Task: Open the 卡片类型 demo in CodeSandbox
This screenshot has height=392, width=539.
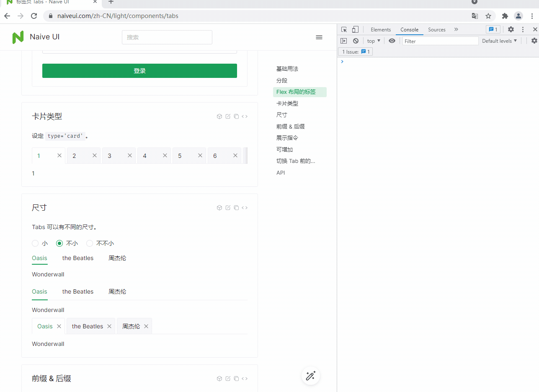Action: coord(219,116)
